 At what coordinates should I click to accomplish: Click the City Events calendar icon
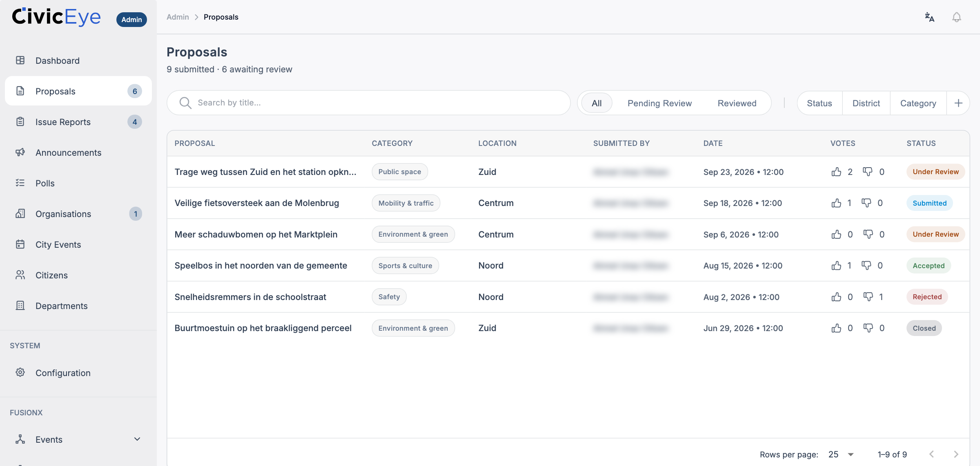pos(20,244)
